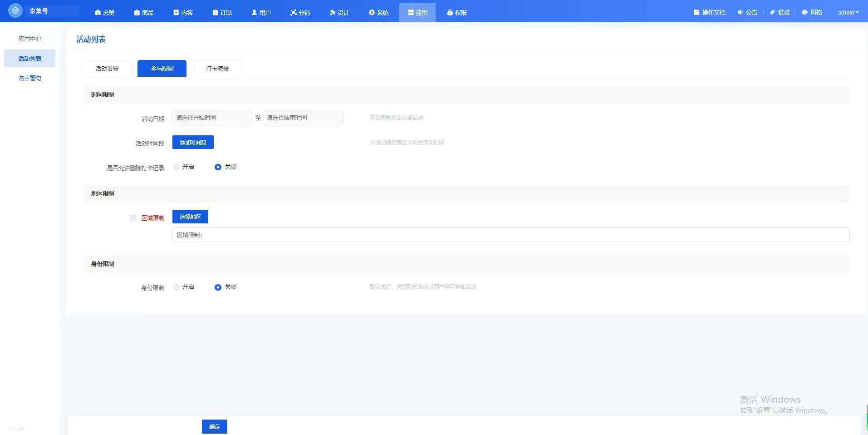
Task: Select 关闭 for 身份限制
Action: pyautogui.click(x=218, y=287)
